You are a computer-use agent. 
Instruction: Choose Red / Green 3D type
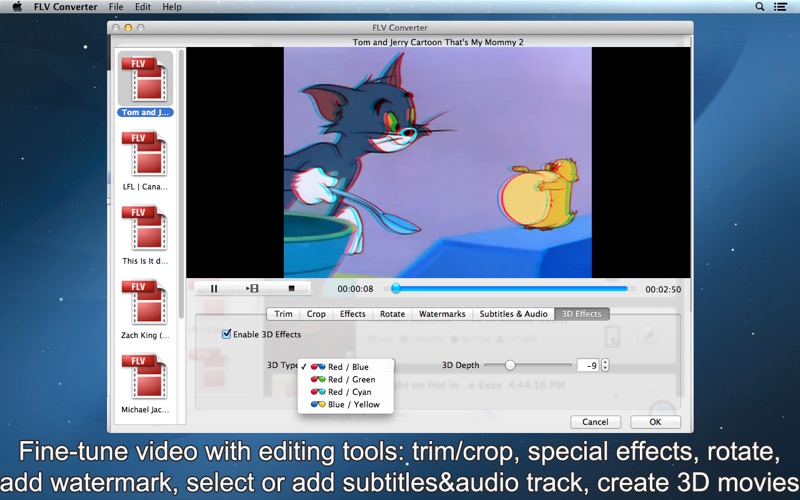[x=345, y=380]
